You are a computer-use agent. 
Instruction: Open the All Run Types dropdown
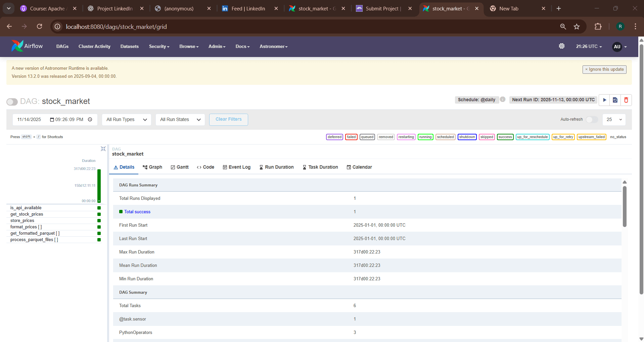click(126, 119)
